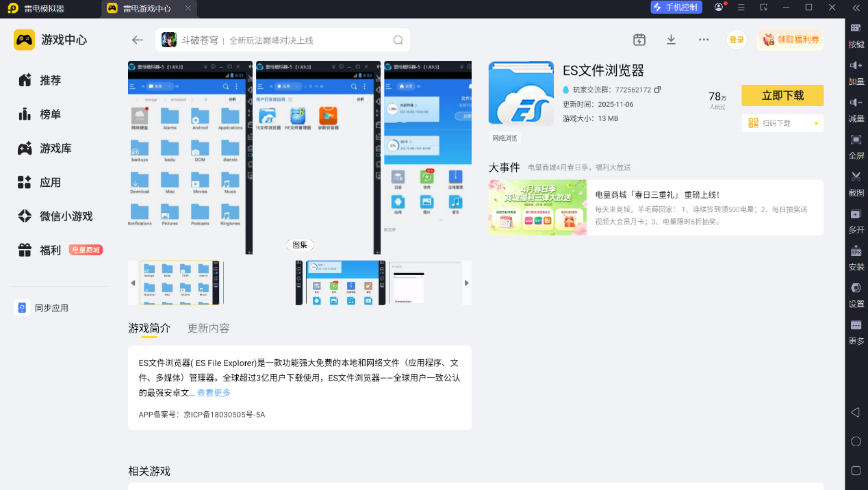Toggle Fullscreen (全屏) mode

point(856,140)
